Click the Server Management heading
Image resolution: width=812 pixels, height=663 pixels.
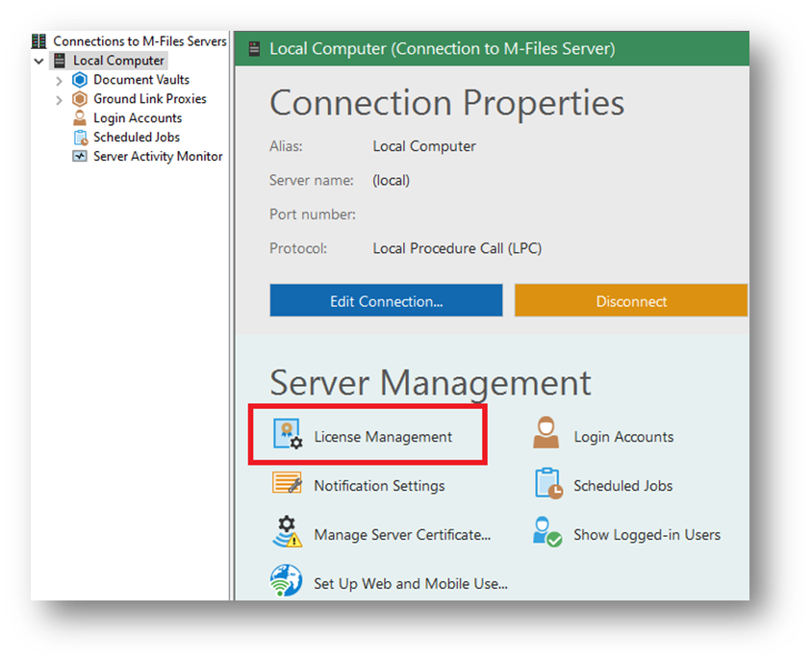coord(430,383)
